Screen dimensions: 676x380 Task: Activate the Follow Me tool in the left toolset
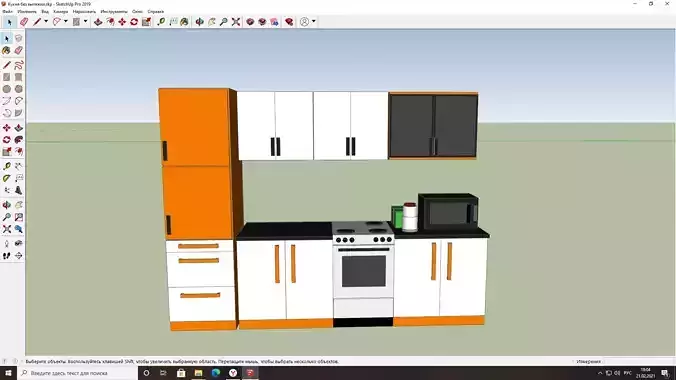coord(19,140)
